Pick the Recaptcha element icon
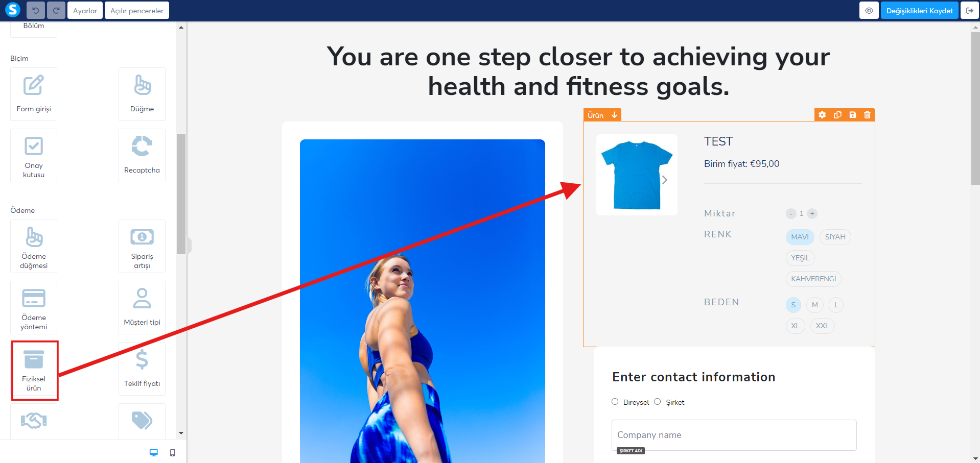980x463 pixels. (142, 146)
